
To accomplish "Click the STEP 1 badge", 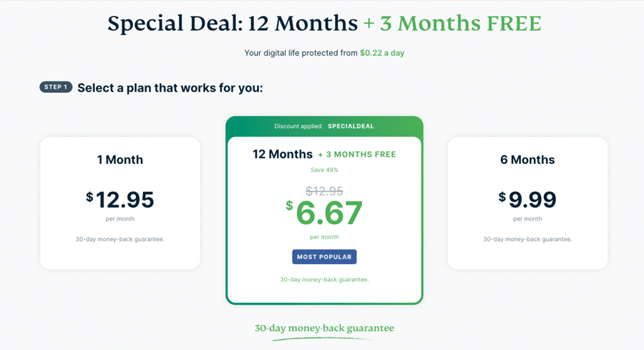I will point(56,87).
